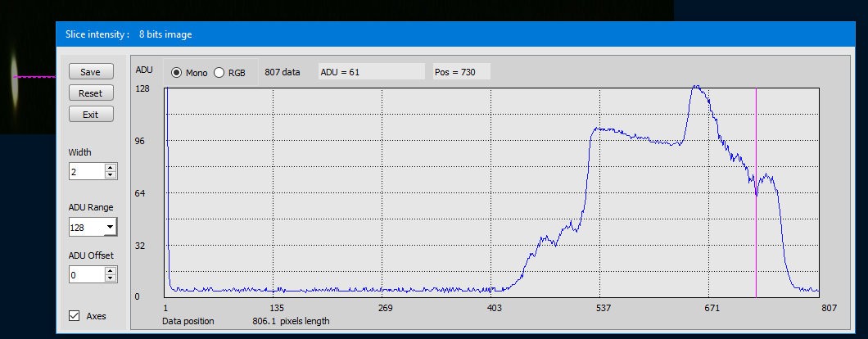Screen dimensions: 868x339
Task: Toggle the Axes checkbox
Action: [75, 316]
